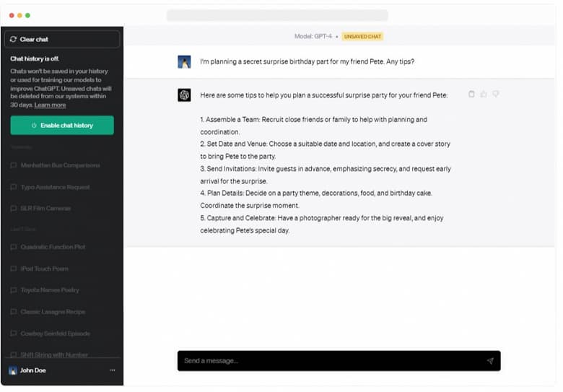The image size is (563, 392).
Task: Click the user avatar beside the question
Action: 184,62
